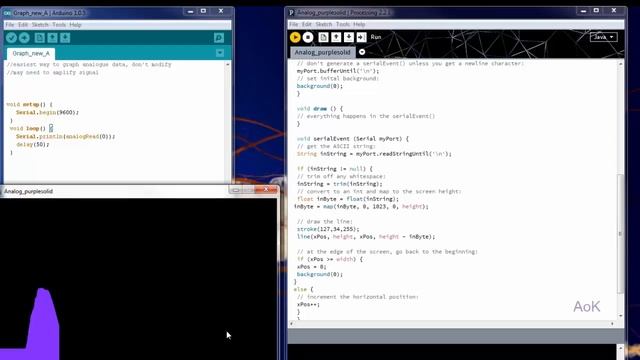Viewport: 640px width, 360px height.
Task: Select Graph_new_A tab in Arduino
Action: coord(31,53)
